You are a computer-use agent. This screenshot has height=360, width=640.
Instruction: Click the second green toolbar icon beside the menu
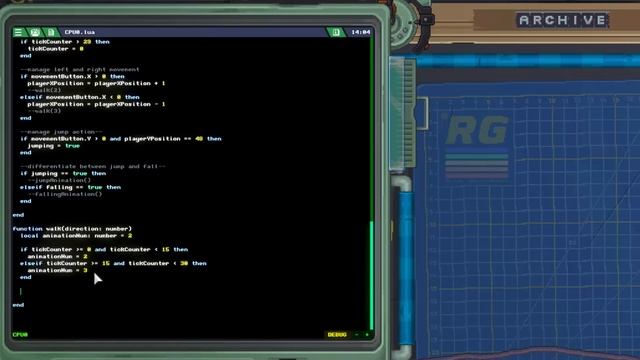tap(35, 32)
